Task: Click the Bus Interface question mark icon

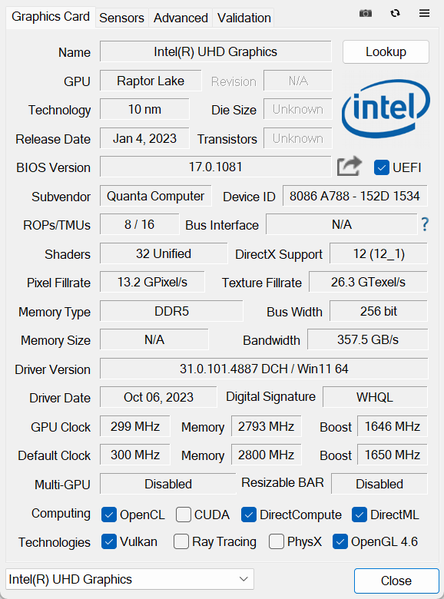Action: pos(425,224)
